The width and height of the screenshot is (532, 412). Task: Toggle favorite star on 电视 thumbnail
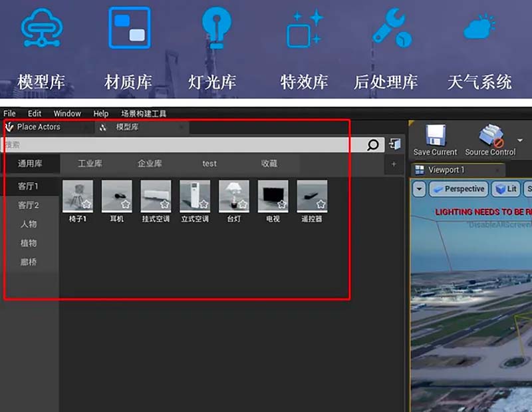pos(282,204)
